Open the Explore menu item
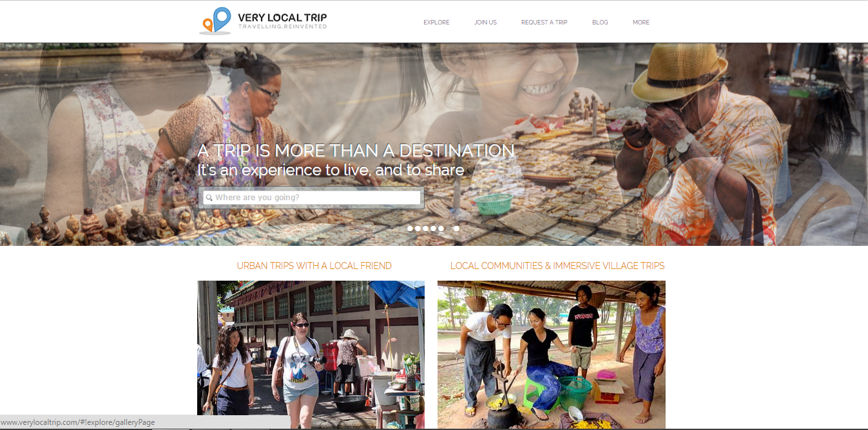The image size is (868, 430). 436,23
